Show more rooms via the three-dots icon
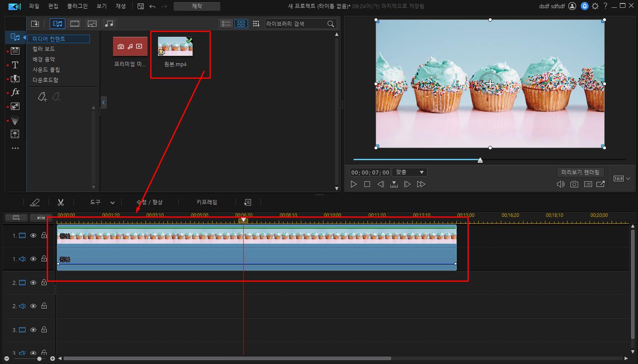This screenshot has width=638, height=364. coord(15,148)
